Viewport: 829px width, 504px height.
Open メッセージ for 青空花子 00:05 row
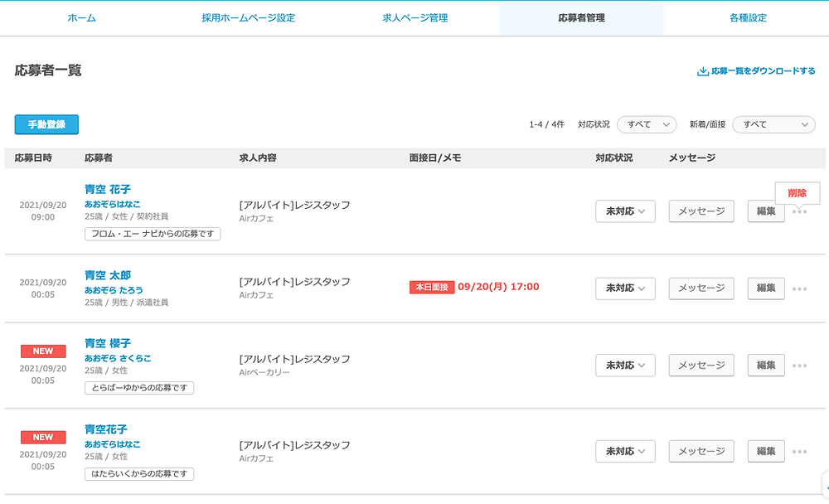click(701, 452)
